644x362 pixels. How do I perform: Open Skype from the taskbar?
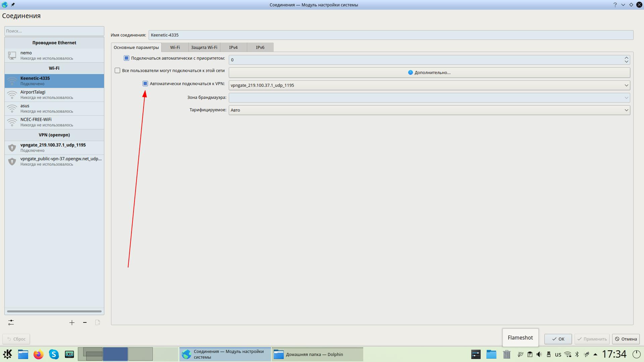tap(54, 354)
